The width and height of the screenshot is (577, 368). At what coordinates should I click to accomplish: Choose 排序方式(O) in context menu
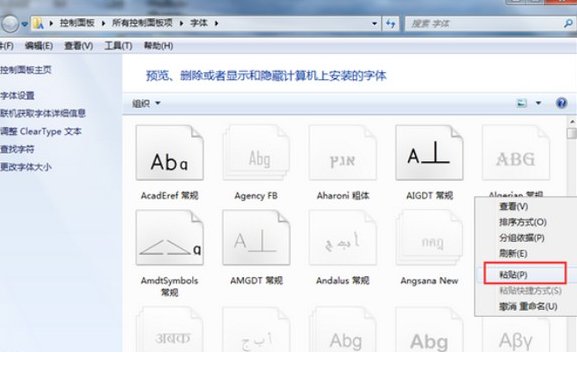[523, 222]
